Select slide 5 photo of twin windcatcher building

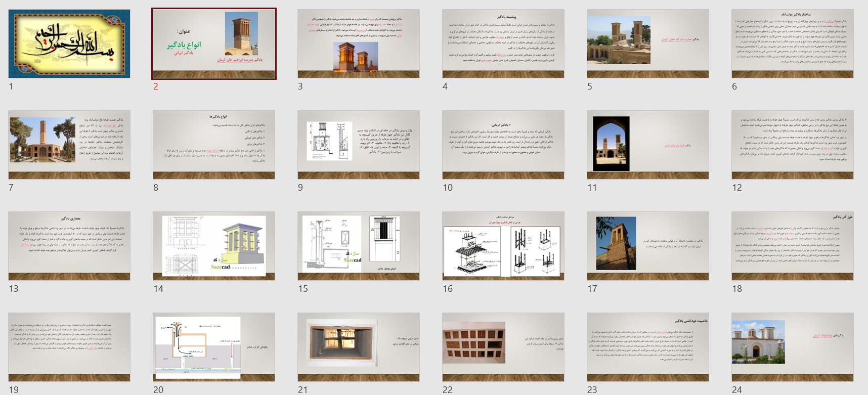[648, 43]
